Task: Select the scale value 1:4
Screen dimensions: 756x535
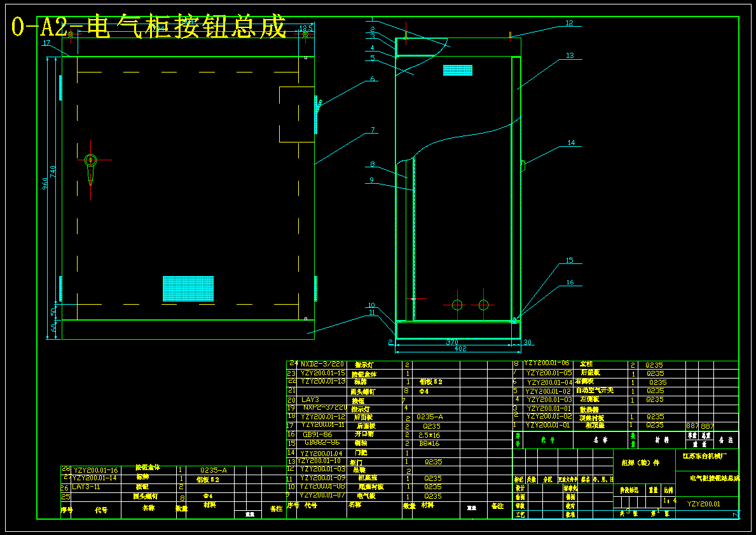Action: click(670, 501)
